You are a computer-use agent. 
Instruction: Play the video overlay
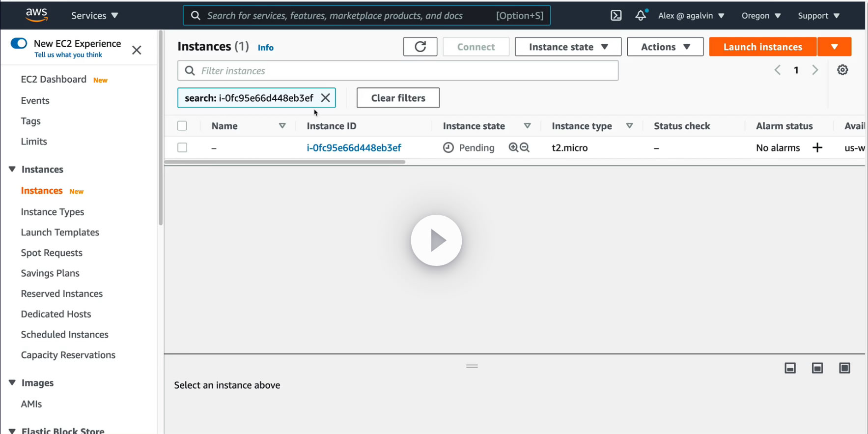pyautogui.click(x=436, y=240)
